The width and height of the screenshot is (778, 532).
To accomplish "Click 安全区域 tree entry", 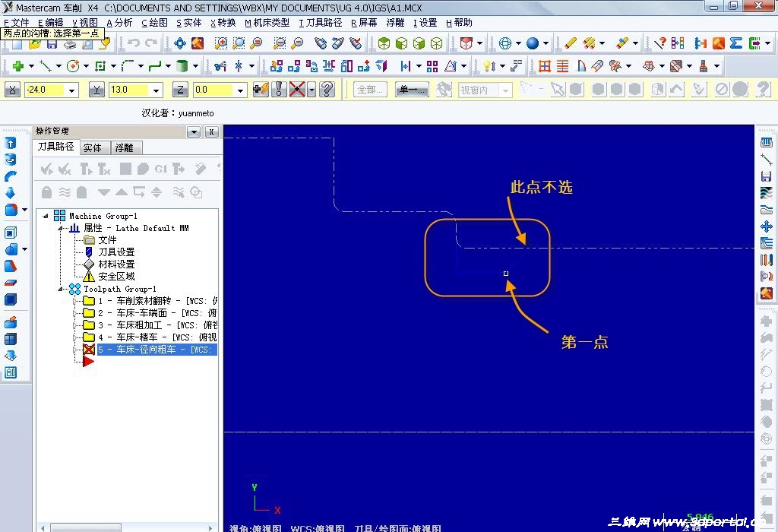I will 116,277.
